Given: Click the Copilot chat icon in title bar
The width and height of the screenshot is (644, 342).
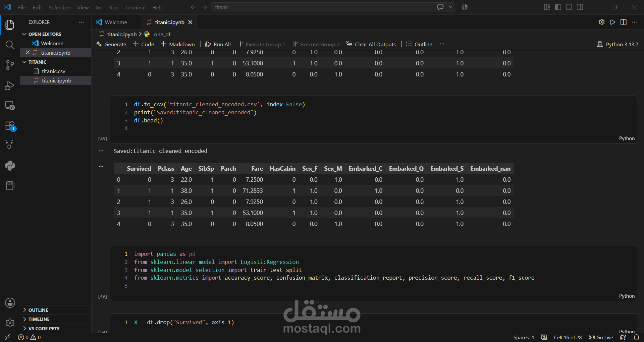Looking at the screenshot, I should point(440,7).
